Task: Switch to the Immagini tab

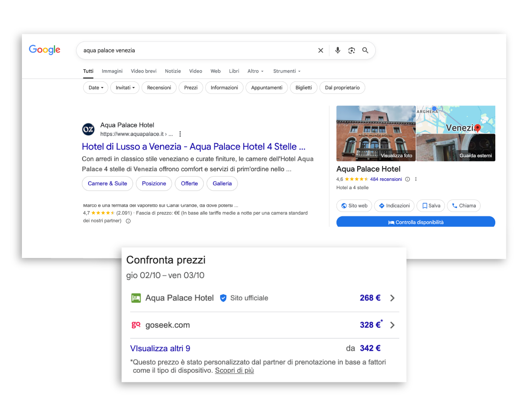Action: (112, 71)
